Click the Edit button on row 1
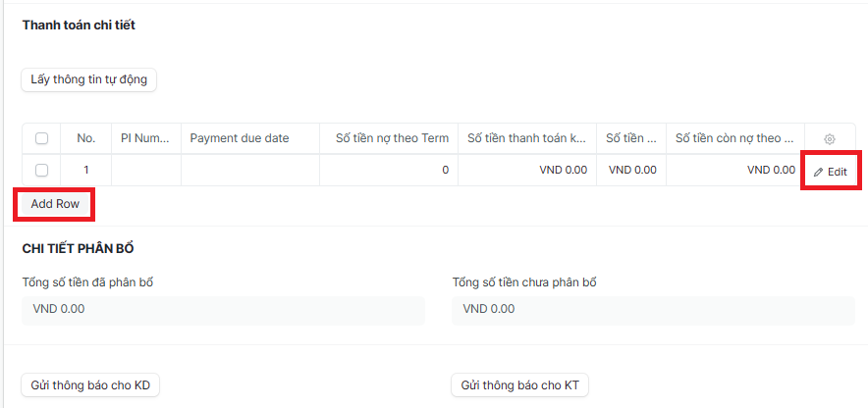This screenshot has height=408, width=868. pos(830,172)
